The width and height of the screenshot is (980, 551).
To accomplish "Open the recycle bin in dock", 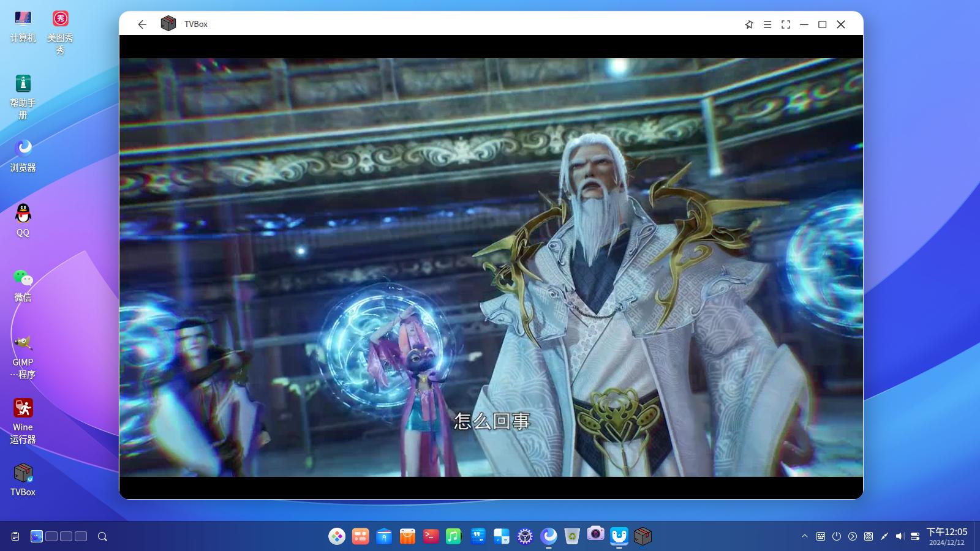I will [571, 536].
